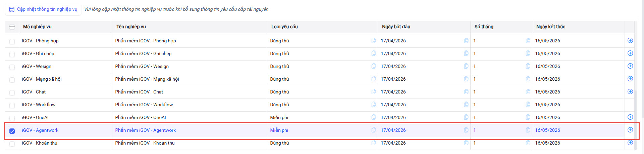Check the iGOV - Mạng xã hội checkbox
This screenshot has height=154, width=644.
pyautogui.click(x=12, y=80)
